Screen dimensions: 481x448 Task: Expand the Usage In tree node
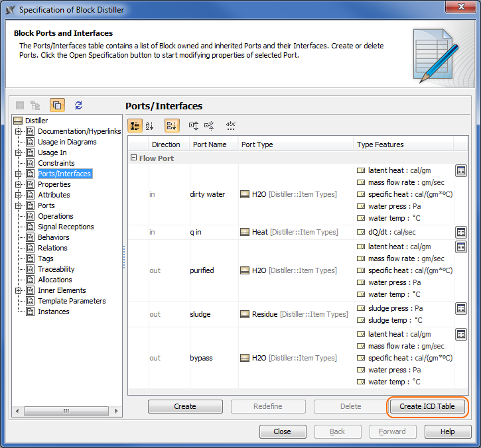pyautogui.click(x=19, y=152)
